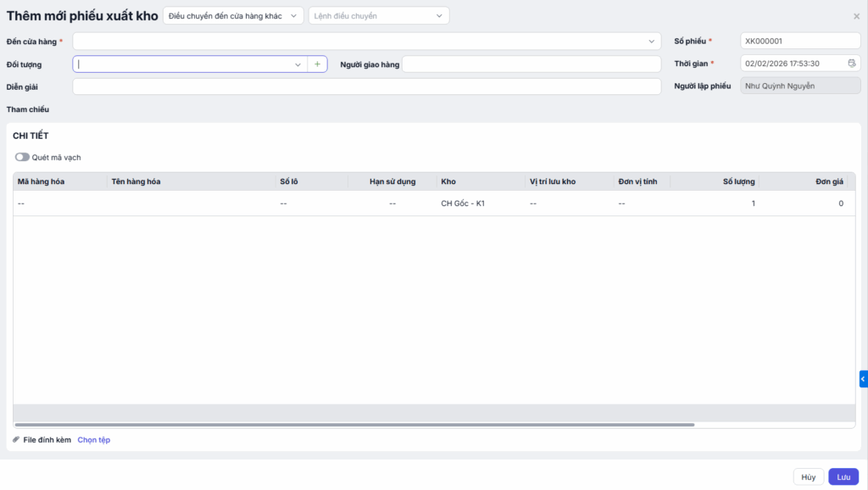Screen dimensions: 868x490
Task: Expand the Đến cửa hàng dropdown
Action: point(651,41)
